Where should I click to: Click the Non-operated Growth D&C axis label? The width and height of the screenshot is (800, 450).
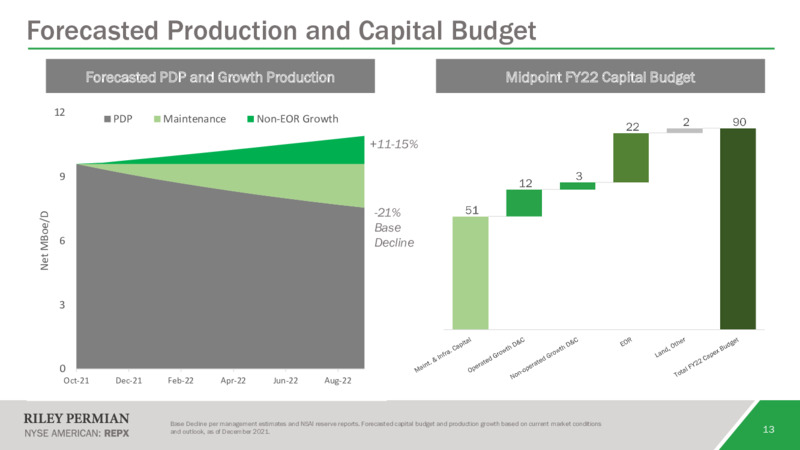(544, 359)
